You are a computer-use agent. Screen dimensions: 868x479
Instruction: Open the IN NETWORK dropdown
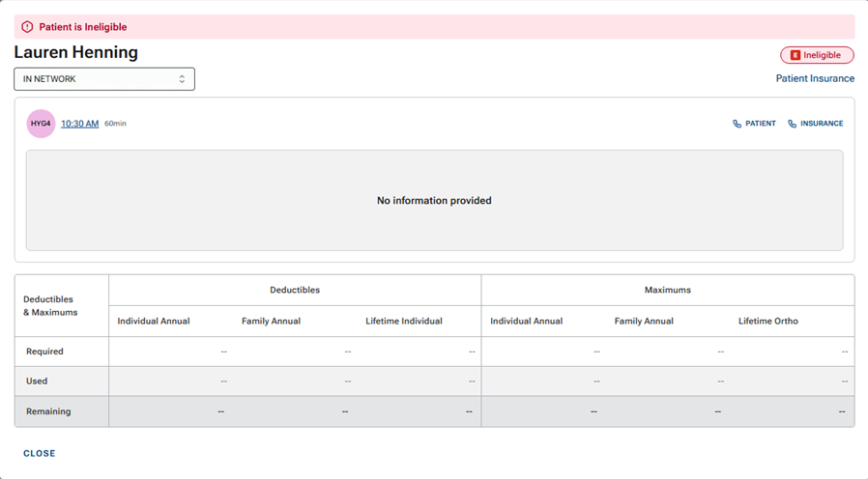[103, 79]
